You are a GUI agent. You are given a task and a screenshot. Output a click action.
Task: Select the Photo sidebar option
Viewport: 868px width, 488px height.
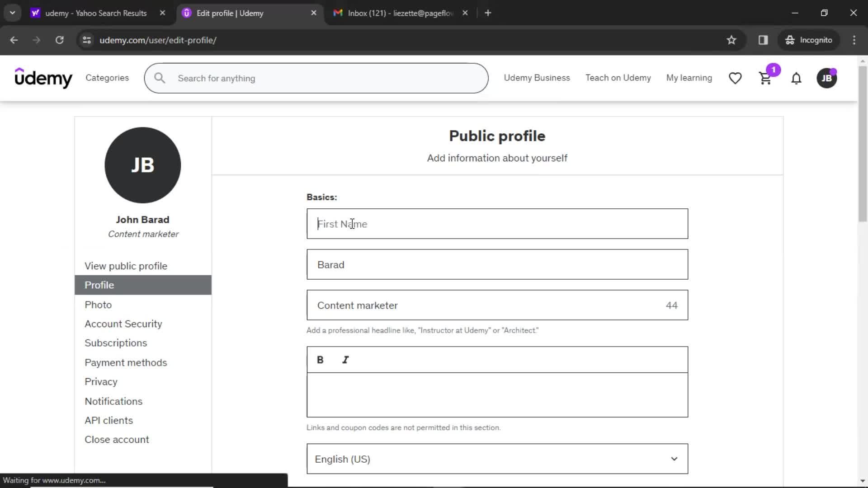pyautogui.click(x=98, y=305)
